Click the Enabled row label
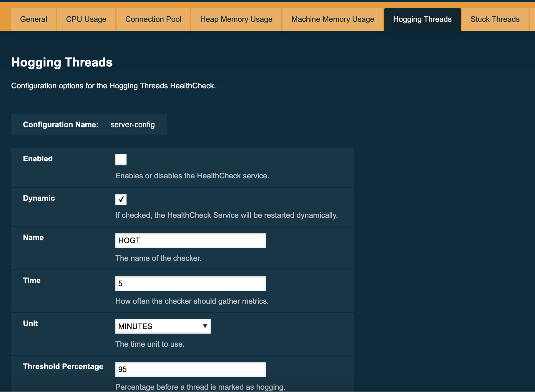 click(x=37, y=158)
